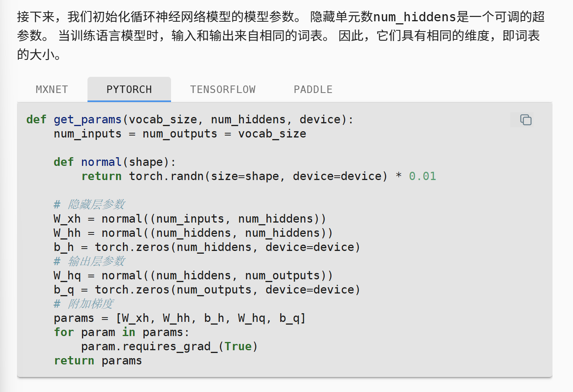
Task: Click the 0.01 numeric literal
Action: (422, 176)
